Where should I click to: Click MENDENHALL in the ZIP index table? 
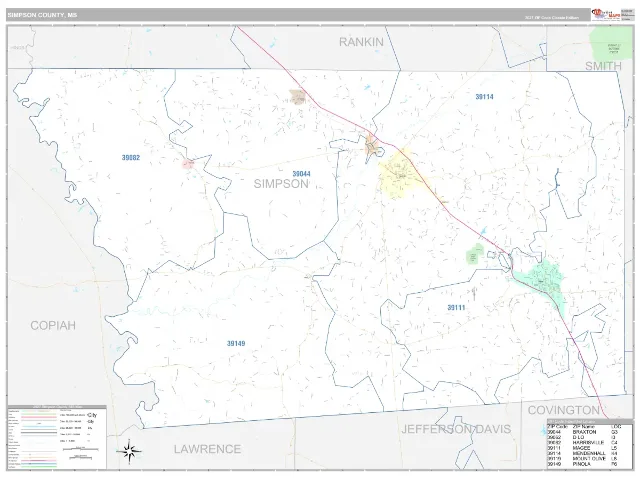pos(589,453)
